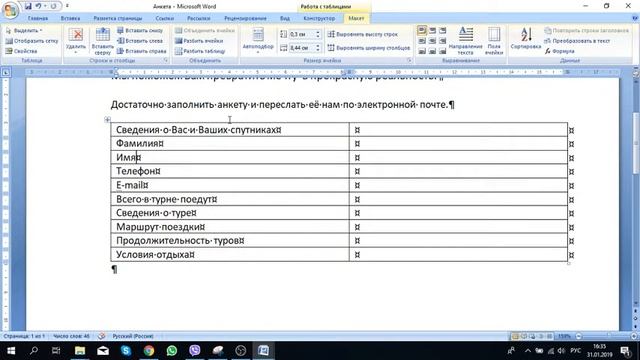Image resolution: width=640 pixels, height=360 pixels.
Task: Open the Cell Size dialog launcher
Action: 409,60
